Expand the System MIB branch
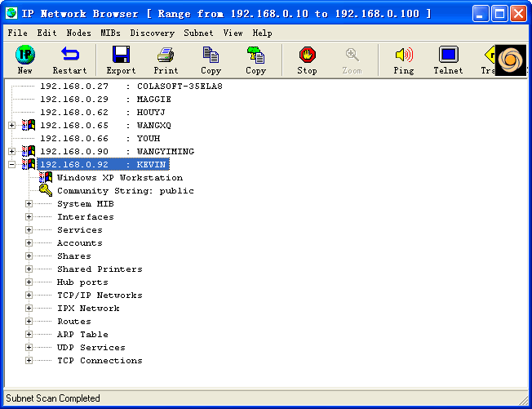The width and height of the screenshot is (532, 409). pyautogui.click(x=29, y=204)
